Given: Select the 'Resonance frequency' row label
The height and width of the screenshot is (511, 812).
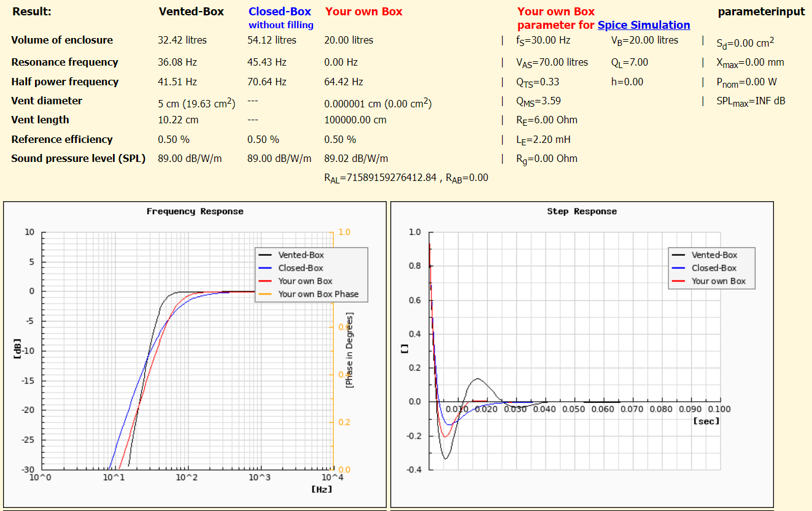Looking at the screenshot, I should (64, 62).
